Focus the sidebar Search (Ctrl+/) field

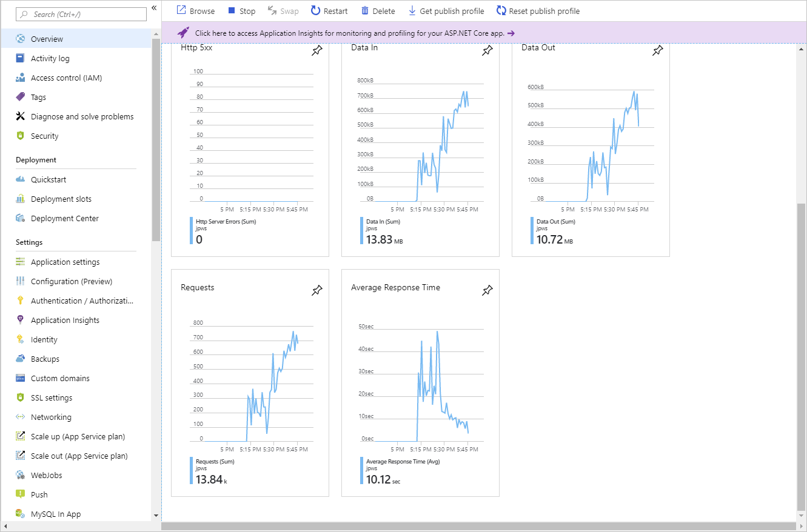[x=81, y=14]
